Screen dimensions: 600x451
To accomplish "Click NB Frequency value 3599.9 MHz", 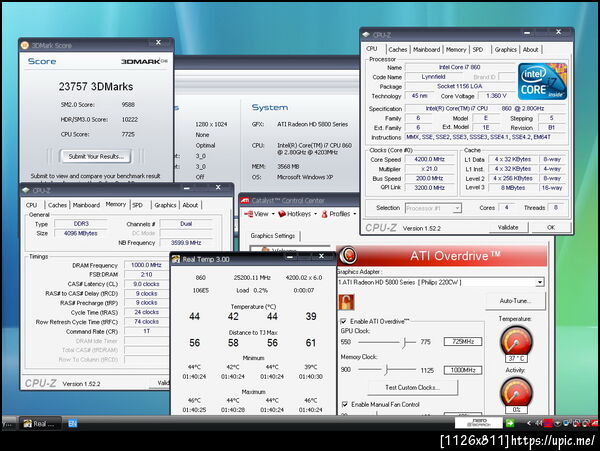I will [x=186, y=243].
